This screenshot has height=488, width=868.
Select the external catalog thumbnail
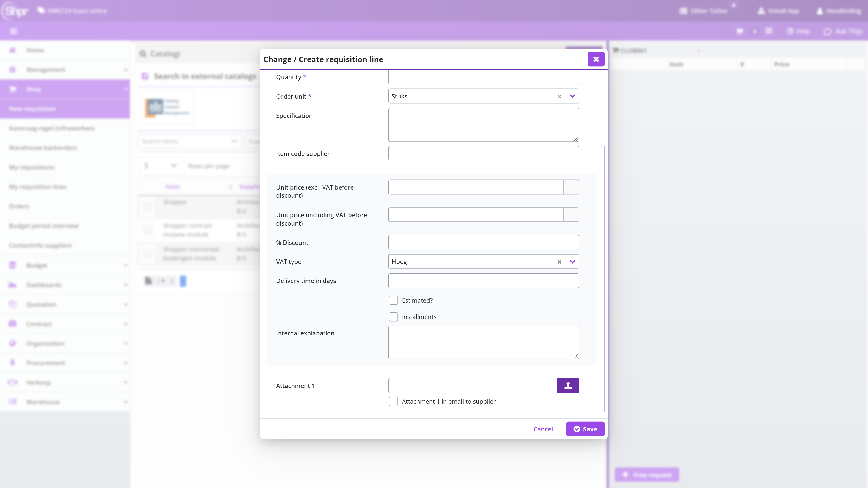coord(167,107)
